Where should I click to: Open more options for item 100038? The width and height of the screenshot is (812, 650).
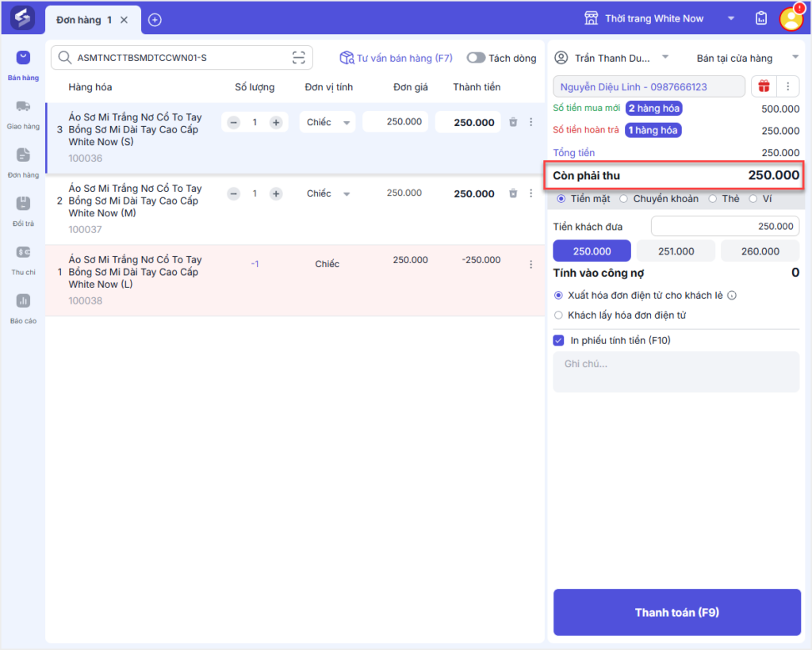[x=530, y=265]
